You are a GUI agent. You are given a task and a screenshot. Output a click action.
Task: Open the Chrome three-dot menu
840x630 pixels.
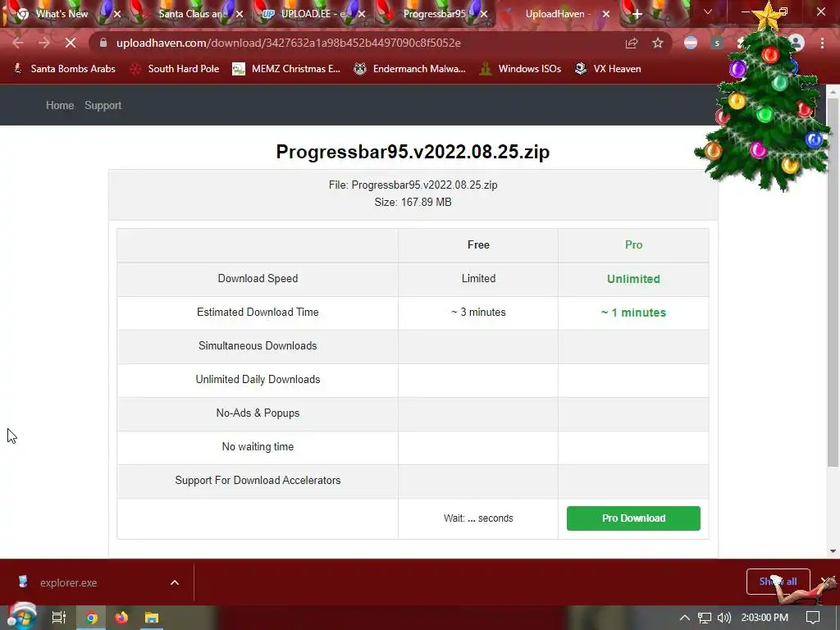(822, 43)
